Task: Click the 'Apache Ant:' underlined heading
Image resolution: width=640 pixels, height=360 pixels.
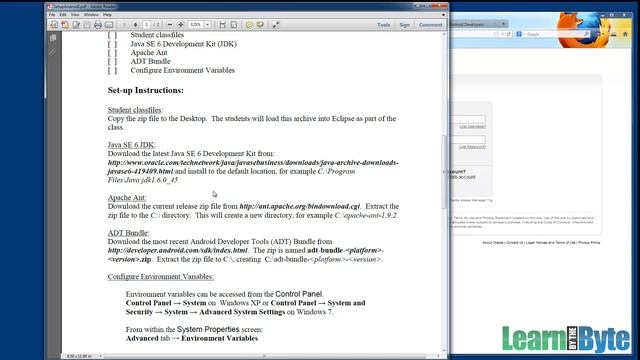Action: pyautogui.click(x=127, y=198)
